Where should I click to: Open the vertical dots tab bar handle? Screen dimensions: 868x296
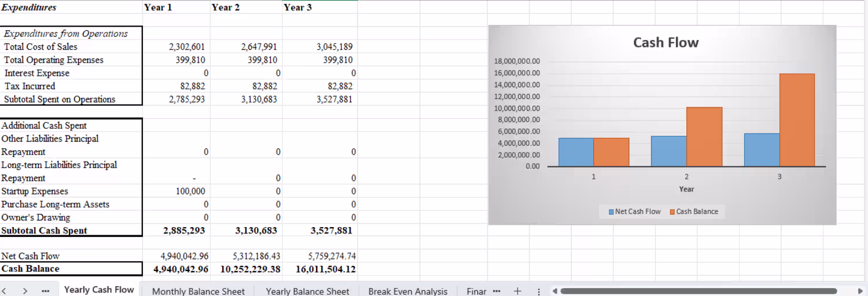pos(539,291)
